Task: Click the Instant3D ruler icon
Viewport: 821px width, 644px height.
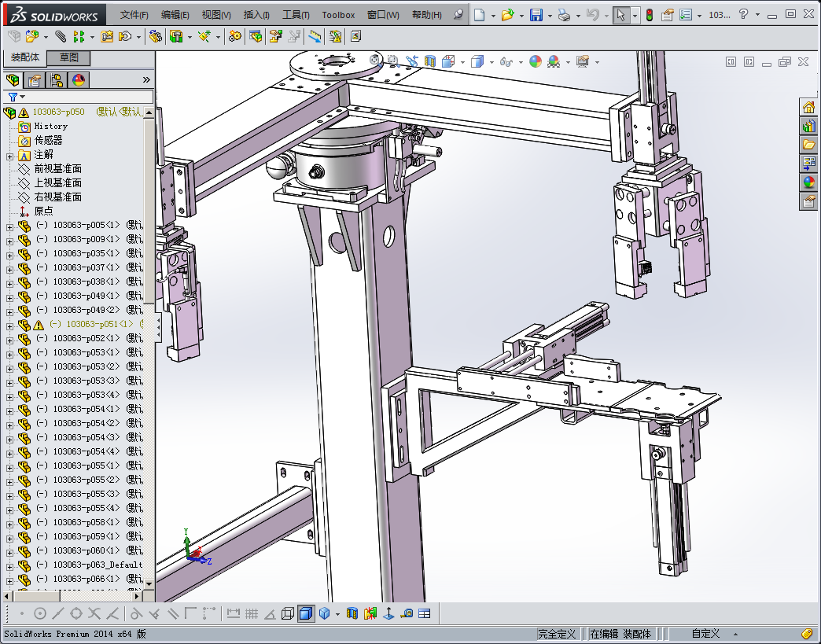Action: 315,36
